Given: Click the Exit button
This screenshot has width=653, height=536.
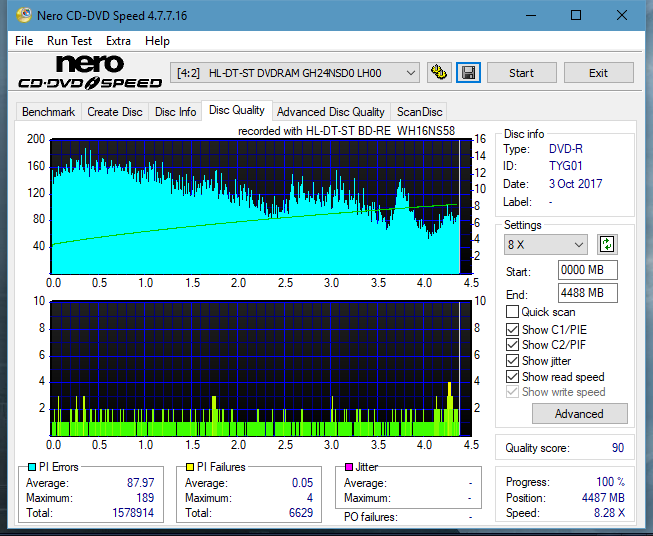Looking at the screenshot, I should [x=598, y=73].
